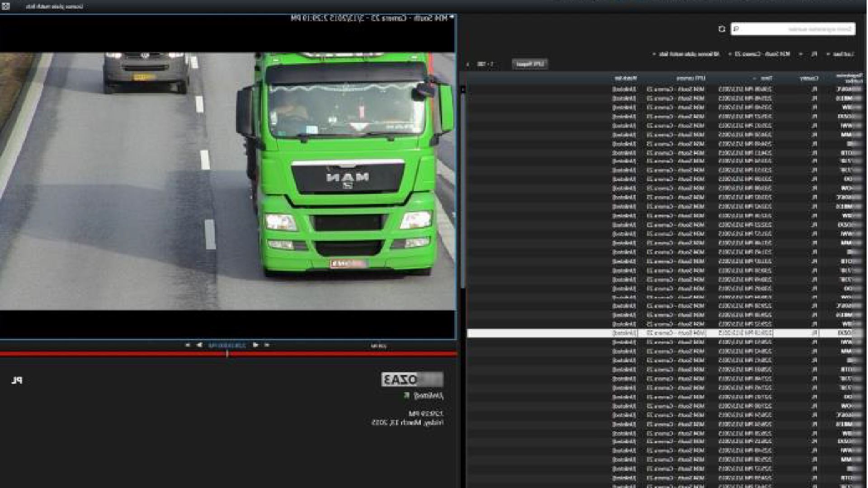Click the frame step button just left of playback time
This screenshot has height=488, width=868.
(199, 345)
